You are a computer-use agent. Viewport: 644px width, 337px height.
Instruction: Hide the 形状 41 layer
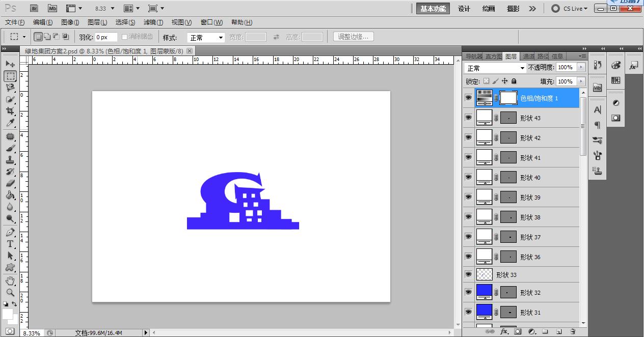pos(468,157)
